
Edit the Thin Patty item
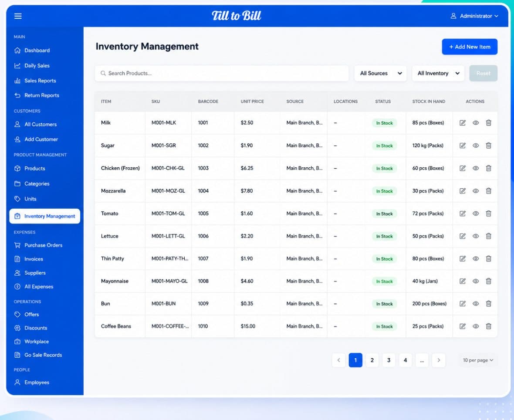pos(463,259)
